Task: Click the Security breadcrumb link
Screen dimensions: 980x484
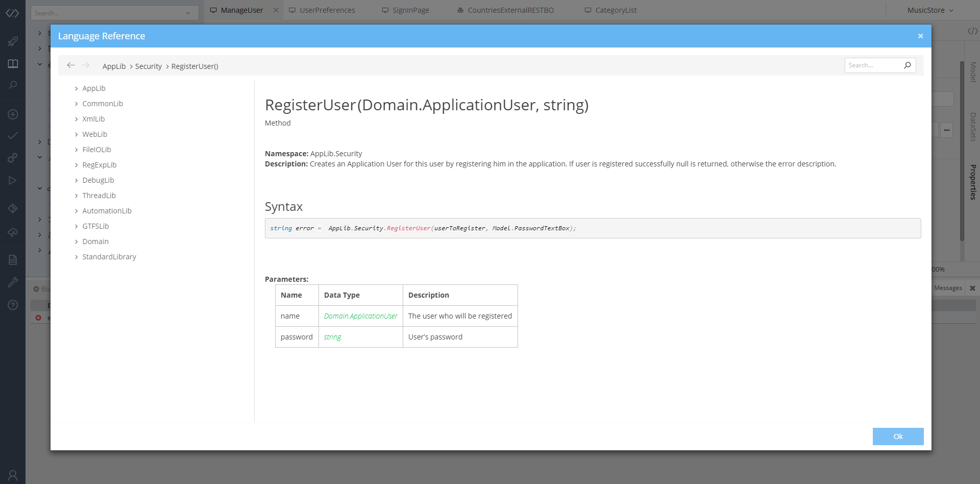Action: [148, 66]
